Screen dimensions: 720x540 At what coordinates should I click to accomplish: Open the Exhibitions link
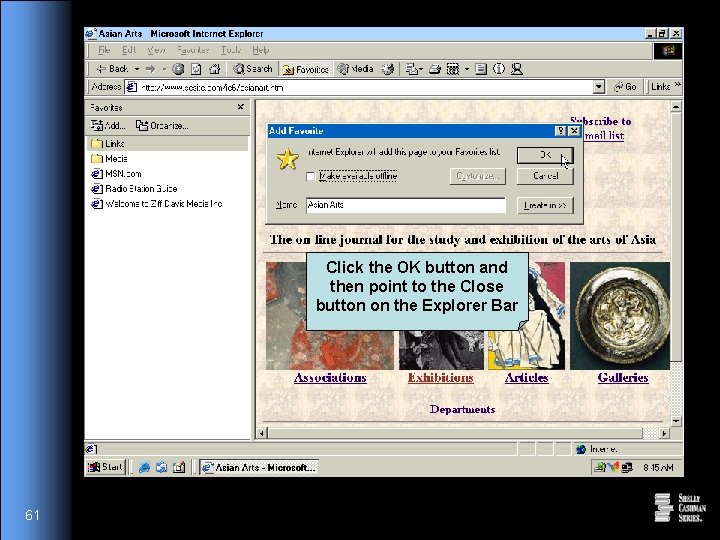coord(440,377)
